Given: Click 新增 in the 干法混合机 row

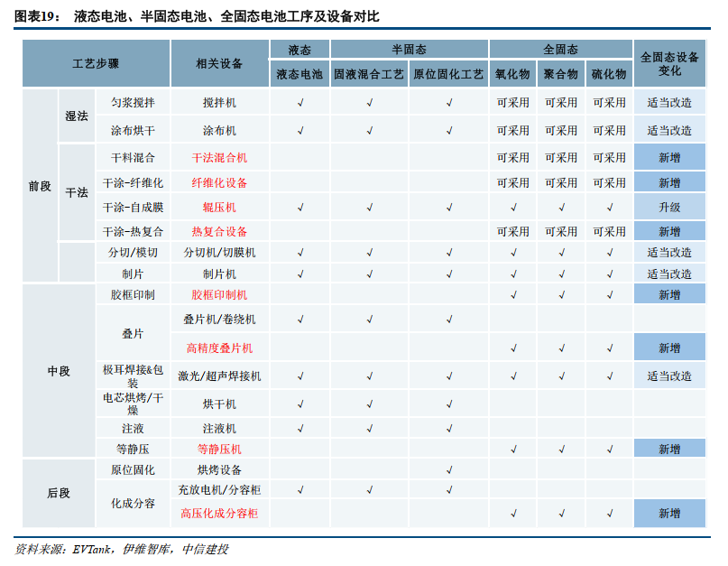Looking at the screenshot, I should (669, 158).
